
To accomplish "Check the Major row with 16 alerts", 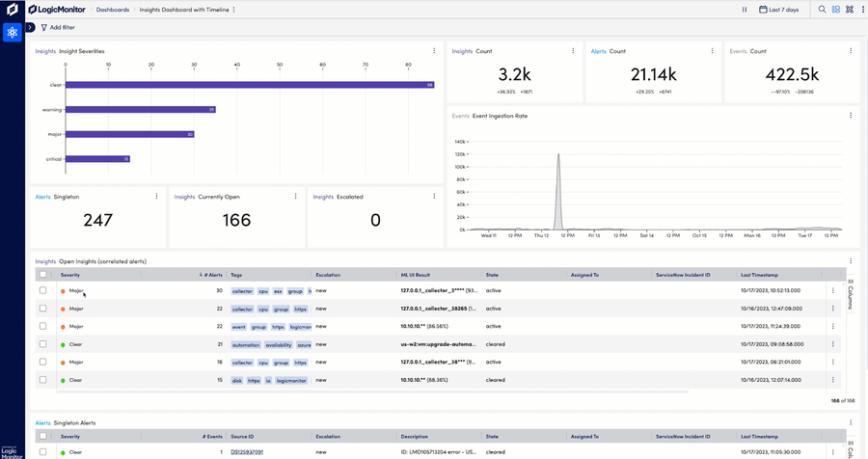I will [x=42, y=362].
